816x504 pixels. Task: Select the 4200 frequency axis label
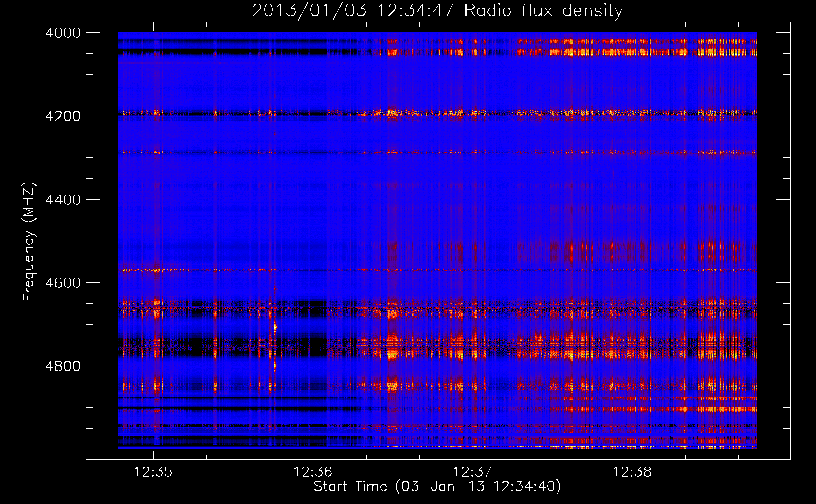pyautogui.click(x=63, y=116)
